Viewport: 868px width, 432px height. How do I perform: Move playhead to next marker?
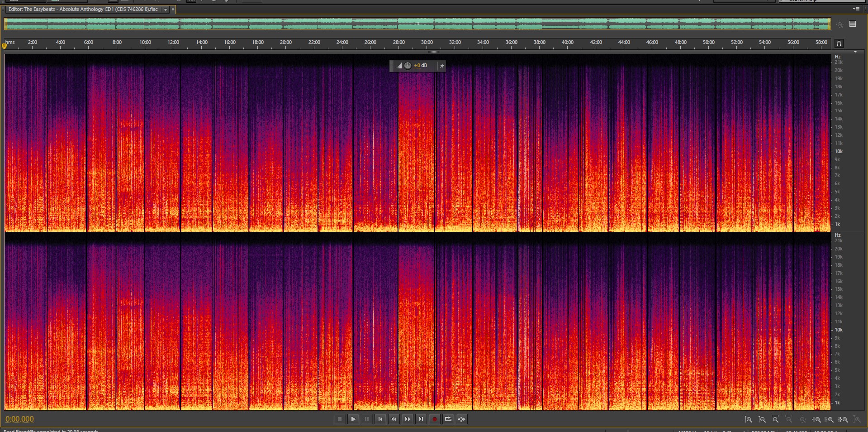point(421,419)
